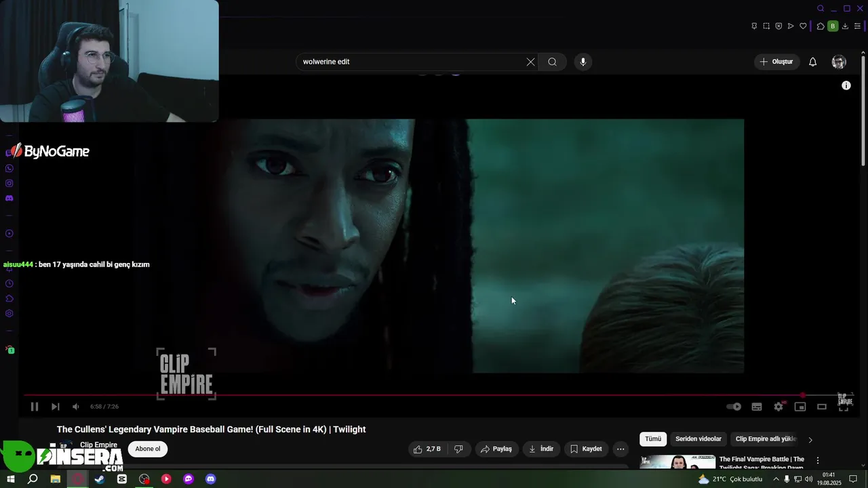
Task: Click the green B extension icon
Action: [833, 26]
